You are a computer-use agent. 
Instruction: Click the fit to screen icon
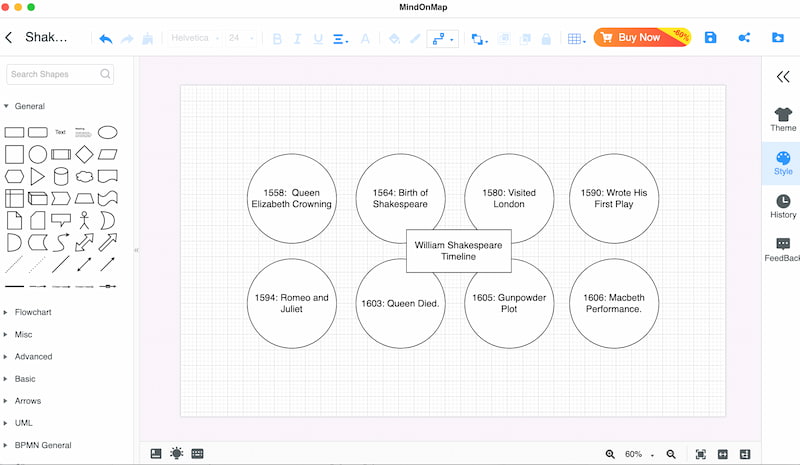[x=701, y=454]
